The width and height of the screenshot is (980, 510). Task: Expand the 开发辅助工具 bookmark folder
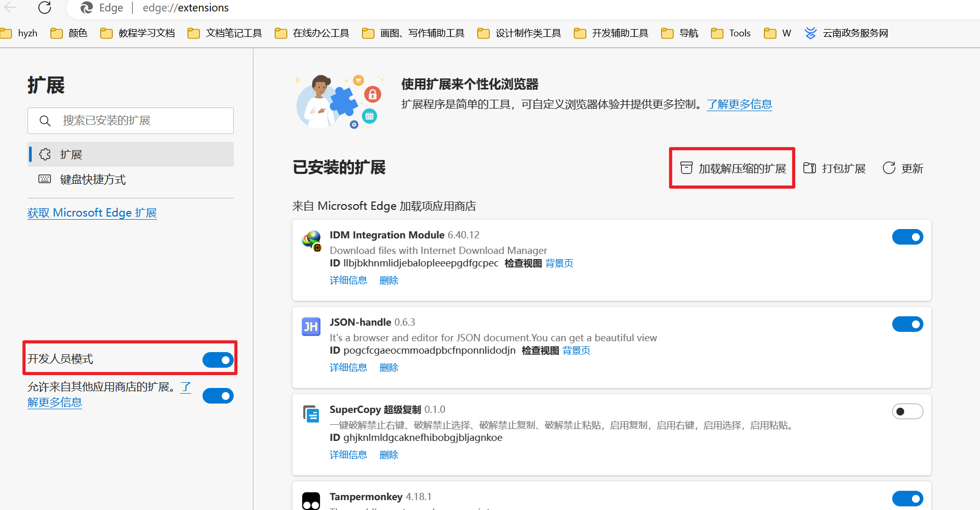pyautogui.click(x=611, y=33)
